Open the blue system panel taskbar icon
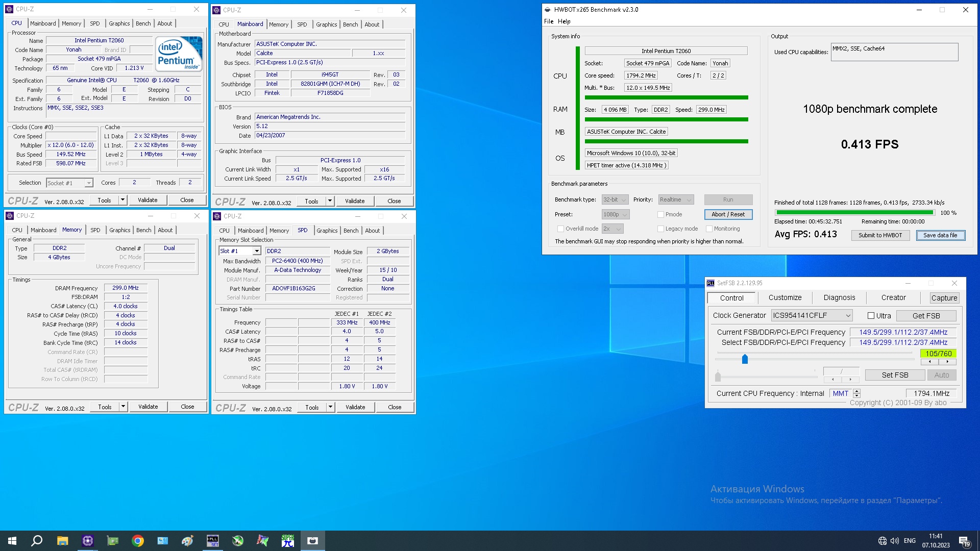Viewport: 980px width, 551px height. [163, 541]
